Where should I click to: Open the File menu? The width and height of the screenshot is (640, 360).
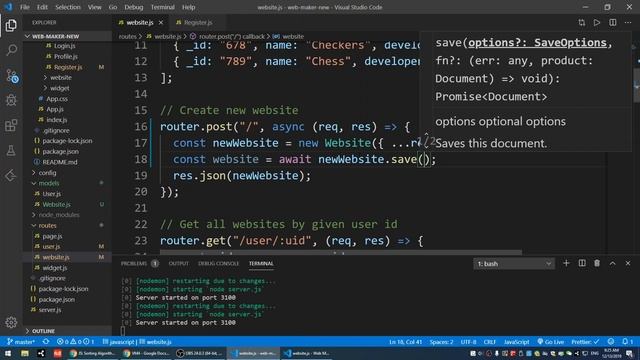click(x=25, y=7)
